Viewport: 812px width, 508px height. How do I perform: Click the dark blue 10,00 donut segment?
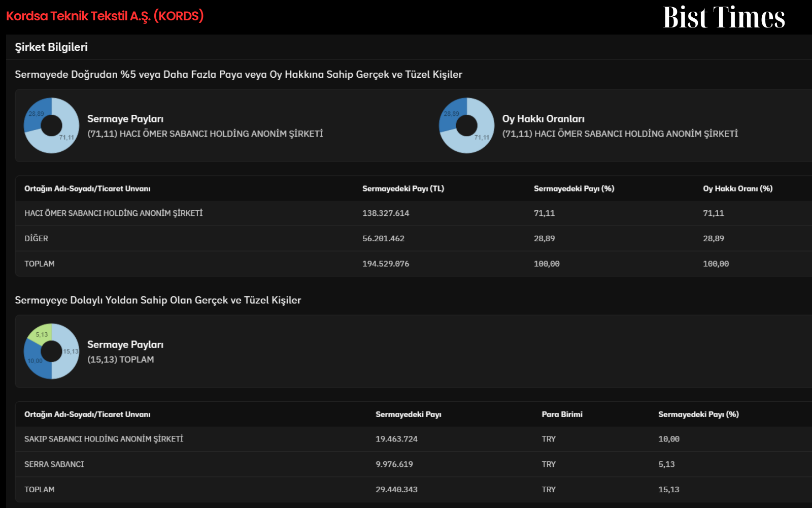36,361
